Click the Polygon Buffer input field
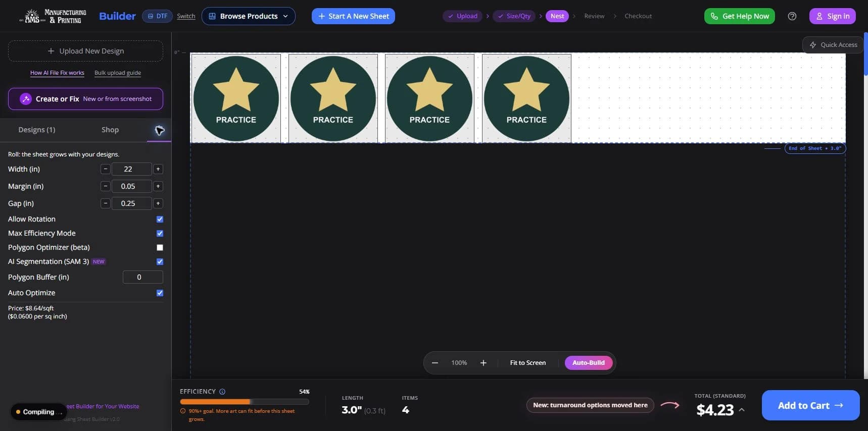Image resolution: width=868 pixels, height=431 pixels. (x=142, y=277)
